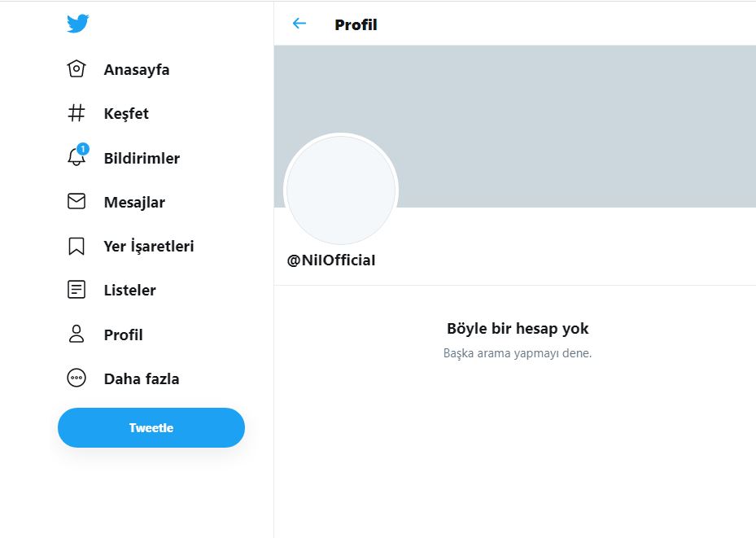Click the Yer İşaretleri bookmark icon
Viewport: 756px width, 538px height.
76,246
